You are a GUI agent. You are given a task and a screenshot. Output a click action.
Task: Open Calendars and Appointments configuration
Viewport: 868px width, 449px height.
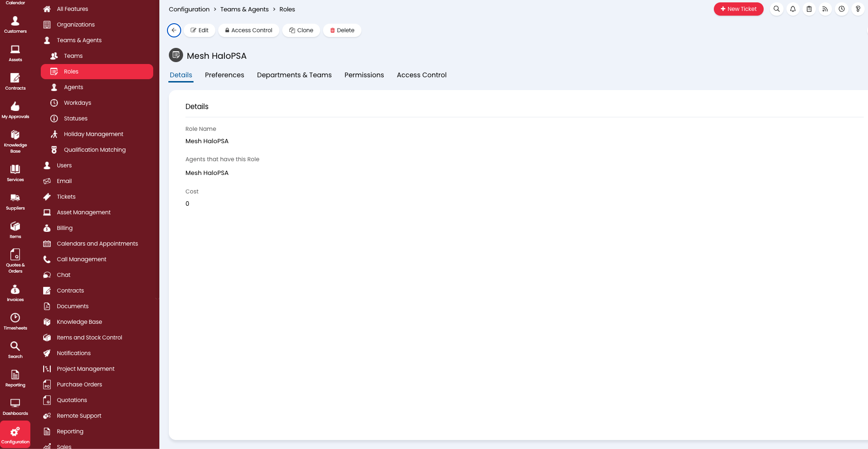tap(97, 244)
